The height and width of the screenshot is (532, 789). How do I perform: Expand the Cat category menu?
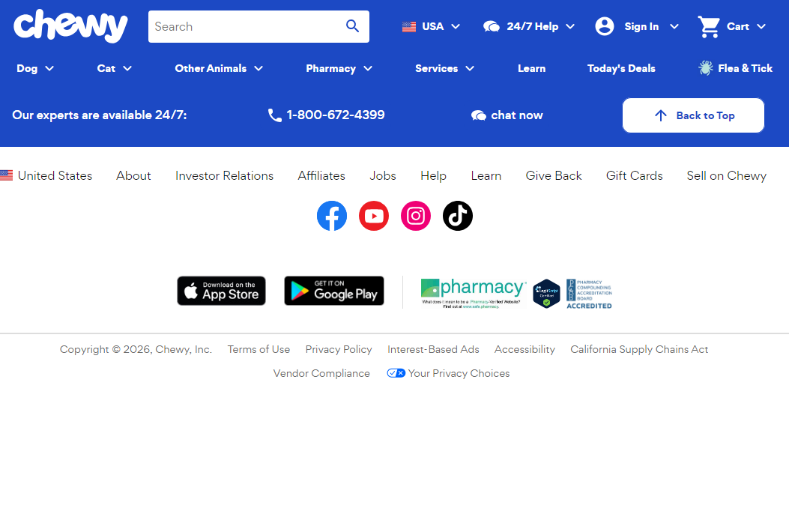pyautogui.click(x=114, y=68)
